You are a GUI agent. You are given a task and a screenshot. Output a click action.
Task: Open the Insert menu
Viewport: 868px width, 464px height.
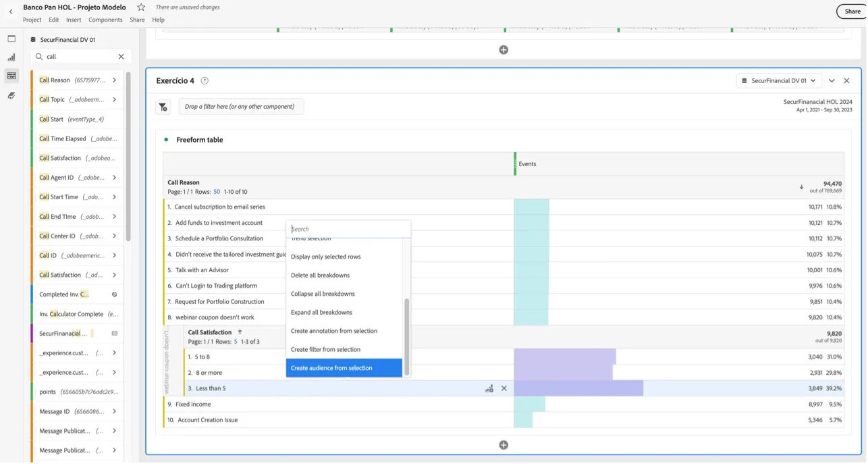point(74,20)
